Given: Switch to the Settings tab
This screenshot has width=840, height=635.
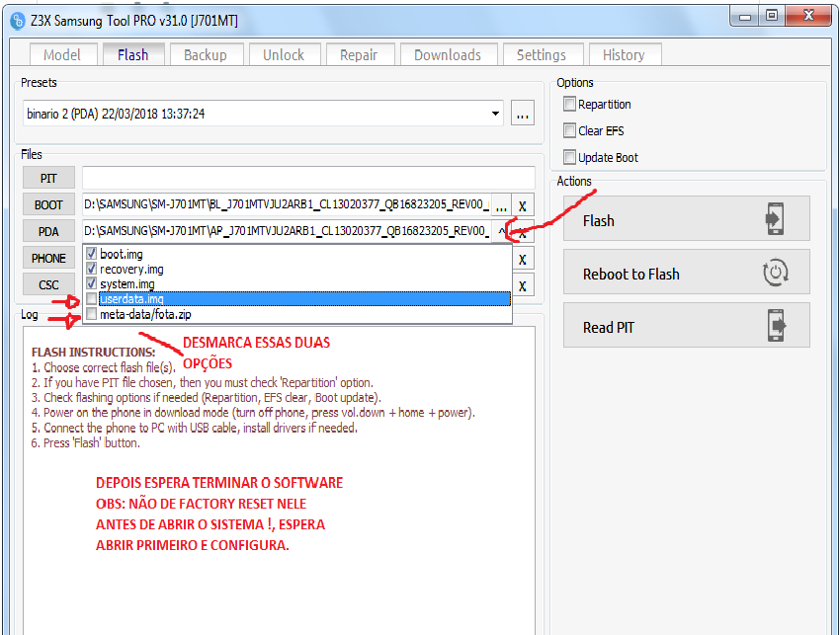Looking at the screenshot, I should [543, 55].
